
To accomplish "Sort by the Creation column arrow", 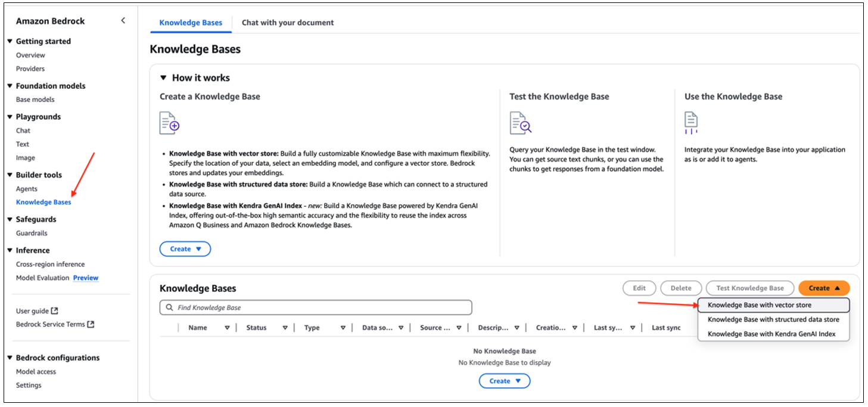I will [x=574, y=328].
